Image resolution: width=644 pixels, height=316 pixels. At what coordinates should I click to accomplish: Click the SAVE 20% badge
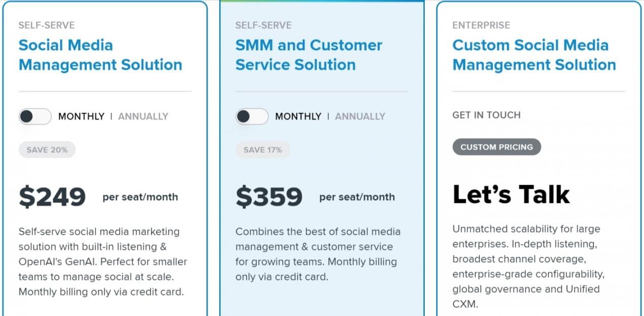coord(47,150)
